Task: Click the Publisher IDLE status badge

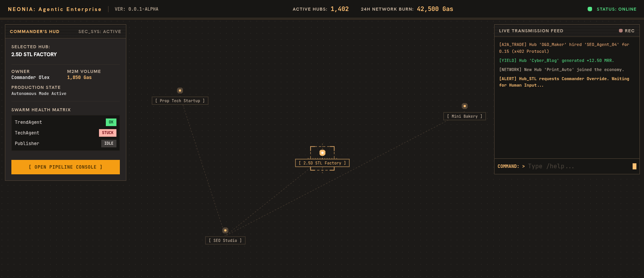Action: (x=109, y=144)
